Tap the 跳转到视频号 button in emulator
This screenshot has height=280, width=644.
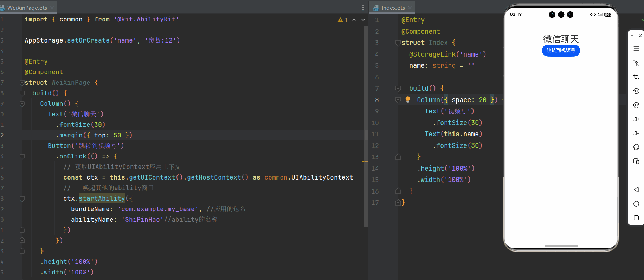tap(561, 51)
